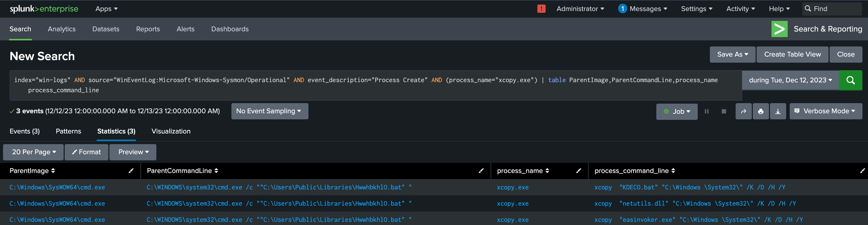Click the red alert notification icon
This screenshot has width=868, height=225.
click(541, 8)
